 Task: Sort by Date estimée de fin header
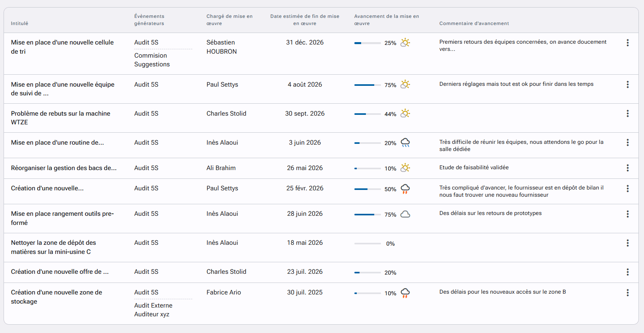point(305,20)
